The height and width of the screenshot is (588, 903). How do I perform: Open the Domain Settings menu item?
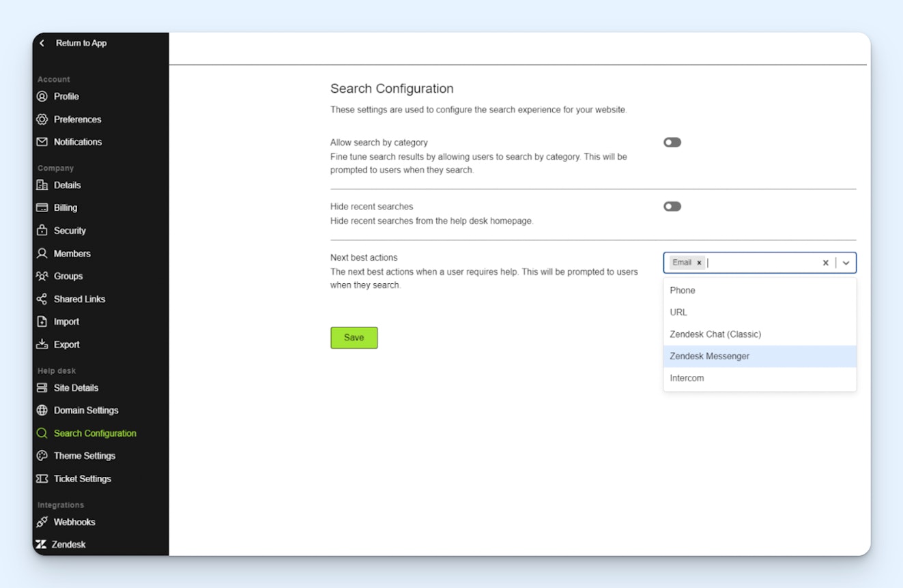tap(86, 411)
